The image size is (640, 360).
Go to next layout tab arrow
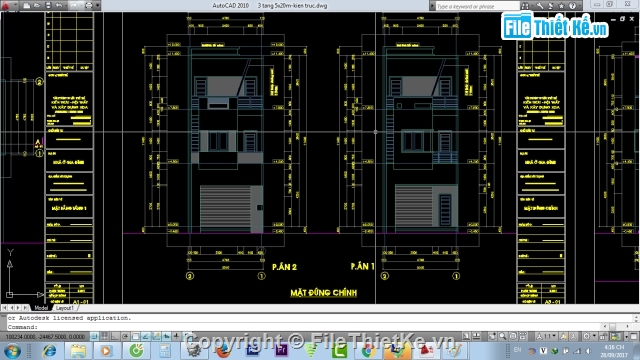click(x=18, y=308)
